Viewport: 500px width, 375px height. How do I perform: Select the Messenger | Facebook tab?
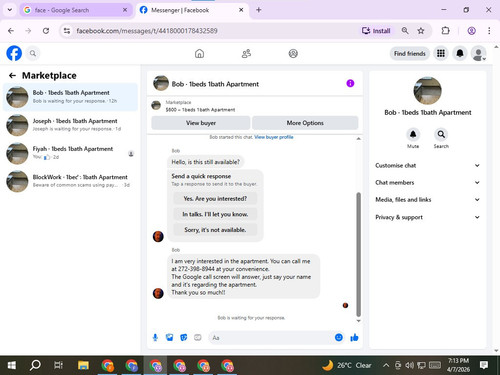(x=192, y=10)
